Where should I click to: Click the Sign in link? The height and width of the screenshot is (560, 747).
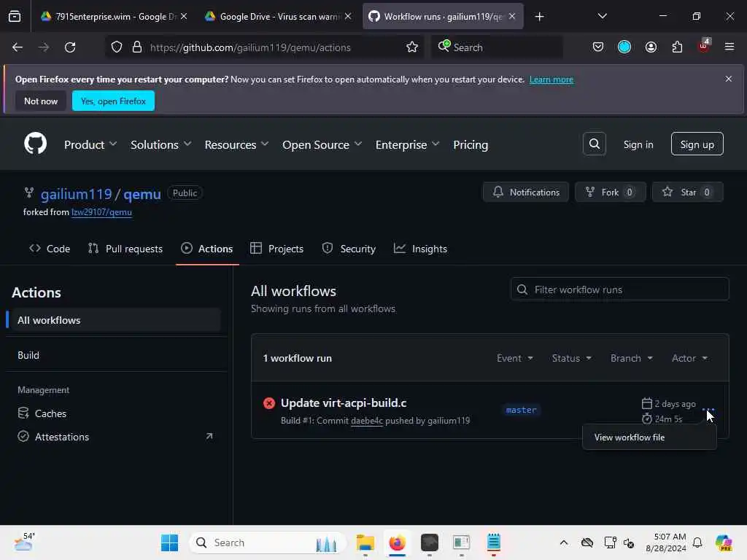[638, 144]
